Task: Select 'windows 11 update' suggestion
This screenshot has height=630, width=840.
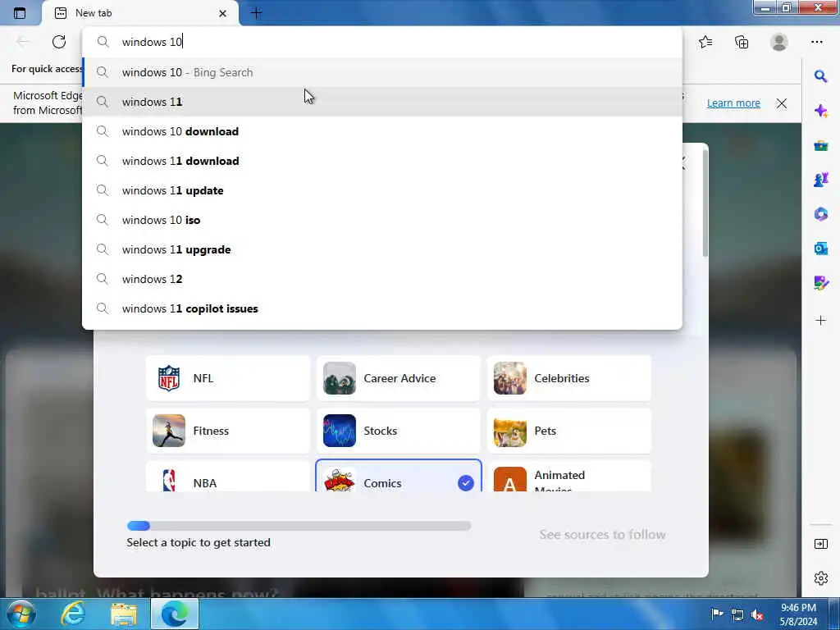Action: pos(382,190)
